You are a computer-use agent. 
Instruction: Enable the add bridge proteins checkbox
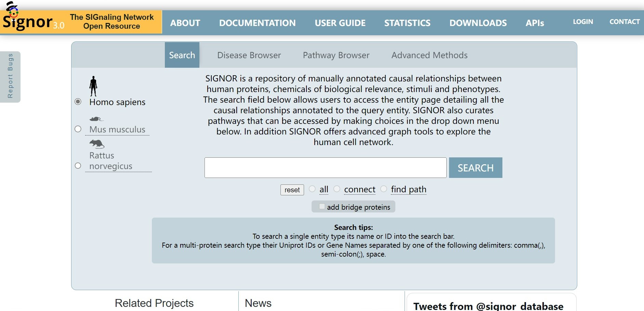click(322, 206)
